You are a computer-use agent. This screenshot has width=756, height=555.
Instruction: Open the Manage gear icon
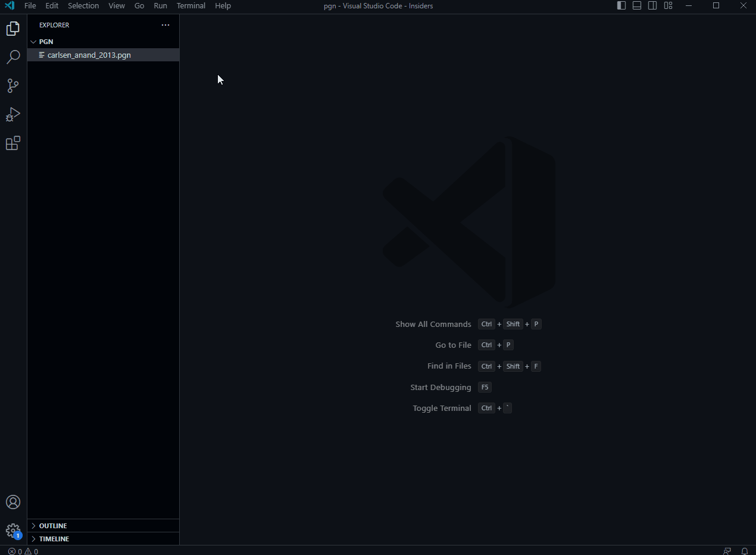(13, 531)
